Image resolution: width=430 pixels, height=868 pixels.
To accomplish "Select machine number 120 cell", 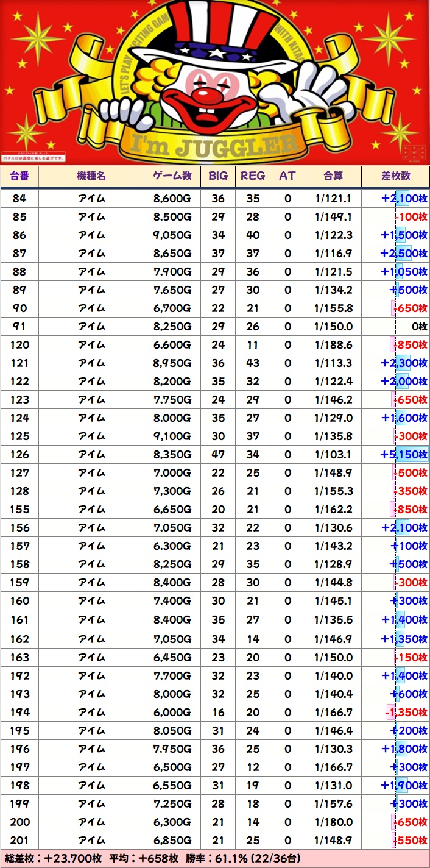I will click(19, 345).
